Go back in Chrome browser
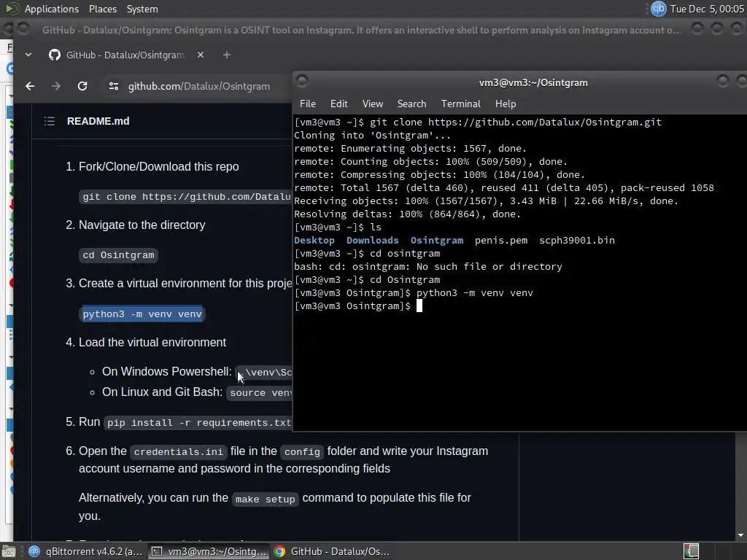This screenshot has height=560, width=747. coord(30,86)
